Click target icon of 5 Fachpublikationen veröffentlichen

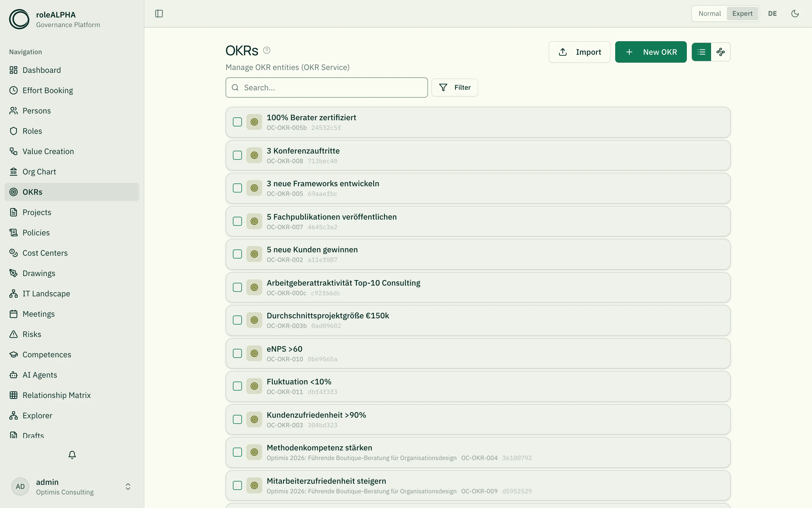(254, 221)
